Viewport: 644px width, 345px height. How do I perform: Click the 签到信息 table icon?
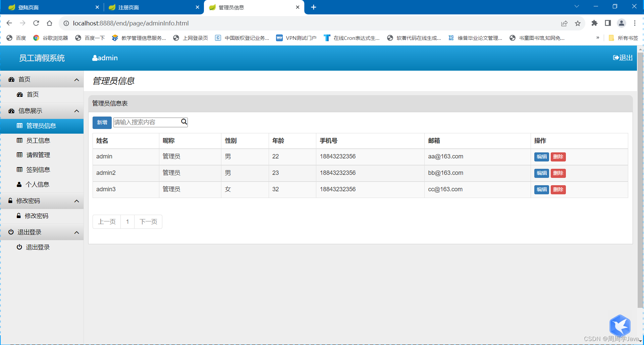tap(20, 169)
